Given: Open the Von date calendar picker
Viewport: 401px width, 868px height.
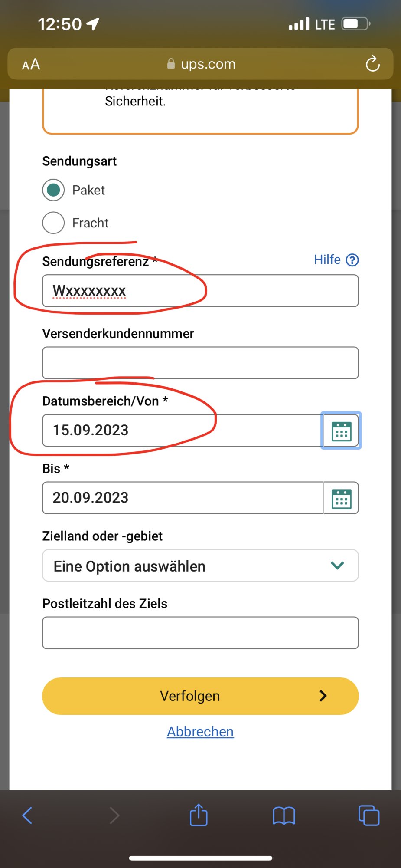Looking at the screenshot, I should click(341, 431).
